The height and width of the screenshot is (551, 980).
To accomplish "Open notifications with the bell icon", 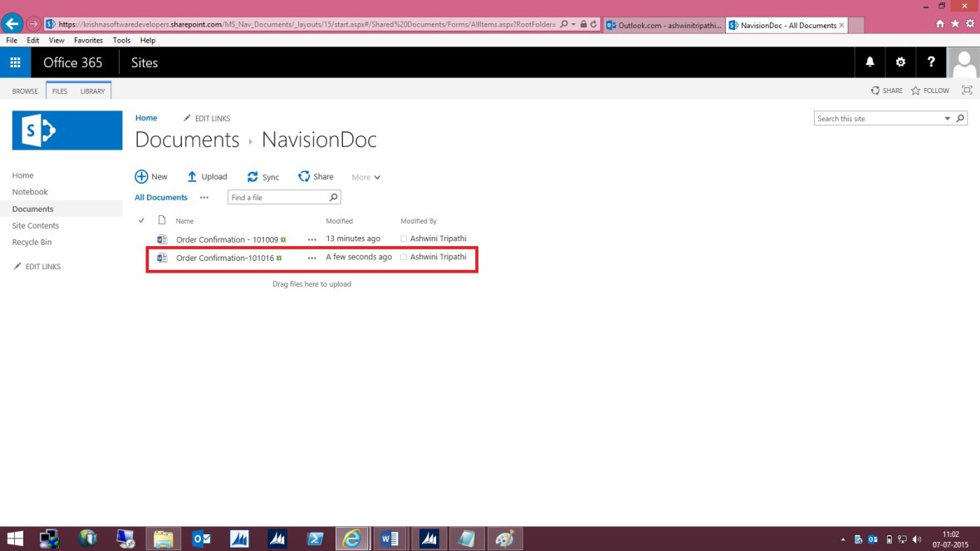I will 870,62.
